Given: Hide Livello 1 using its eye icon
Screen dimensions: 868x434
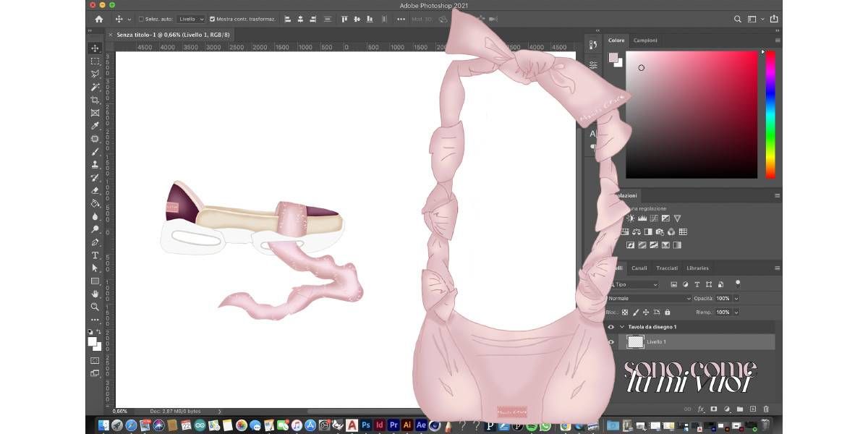Looking at the screenshot, I should (x=611, y=341).
